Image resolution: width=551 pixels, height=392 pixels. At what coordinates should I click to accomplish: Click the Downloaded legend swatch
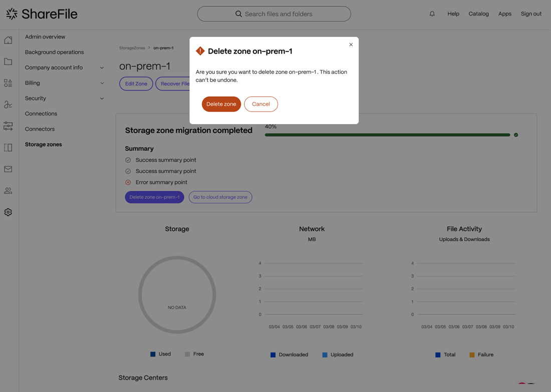pyautogui.click(x=273, y=355)
